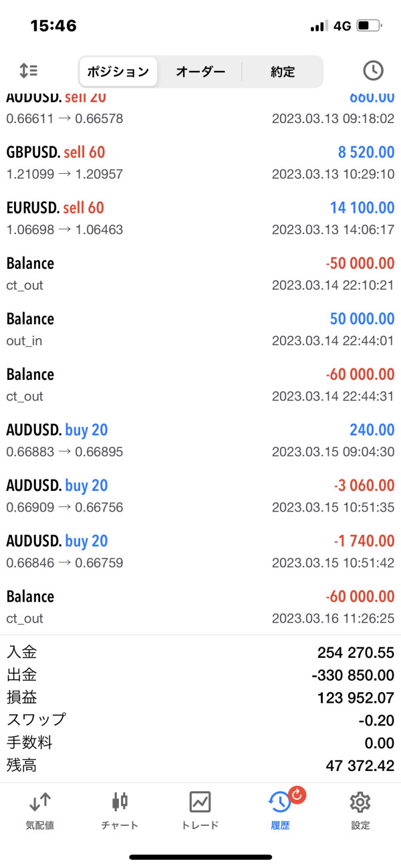
Task: Expand the EURUSD sell 60 entry
Action: point(200,219)
